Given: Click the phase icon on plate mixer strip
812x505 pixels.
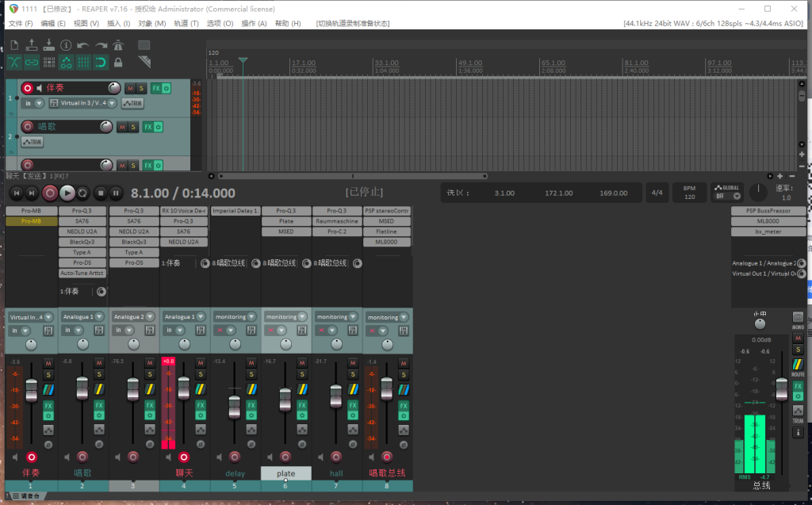Looking at the screenshot, I should tap(302, 445).
